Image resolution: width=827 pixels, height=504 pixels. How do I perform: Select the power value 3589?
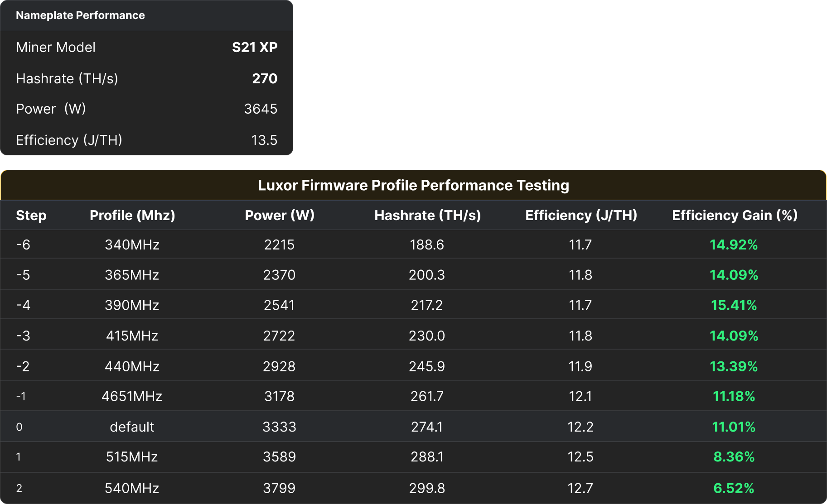279,456
